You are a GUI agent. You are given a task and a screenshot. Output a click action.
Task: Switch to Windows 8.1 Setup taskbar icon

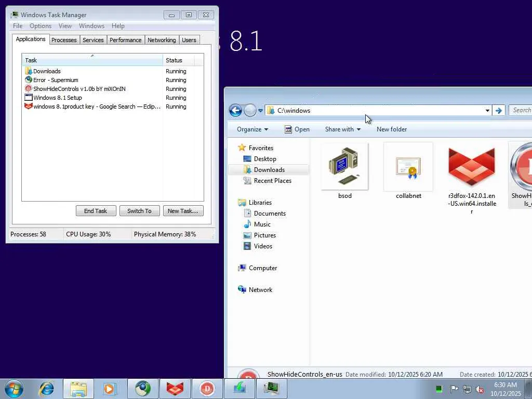pos(239,389)
